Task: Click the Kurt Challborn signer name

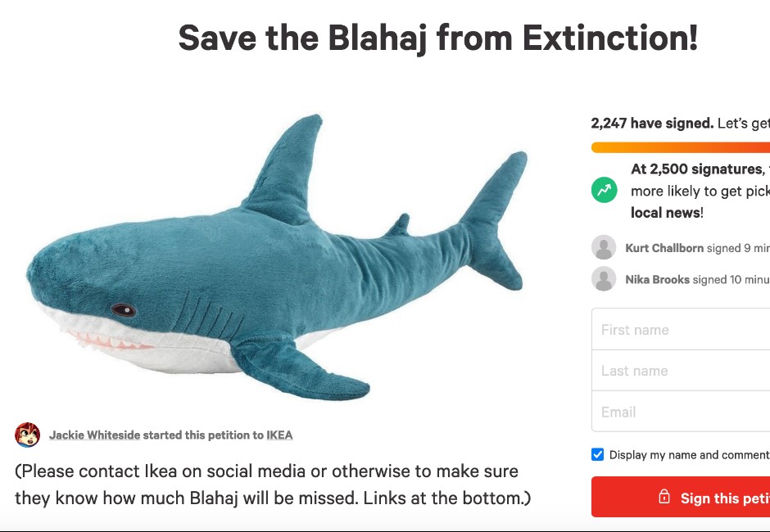Action: [664, 248]
